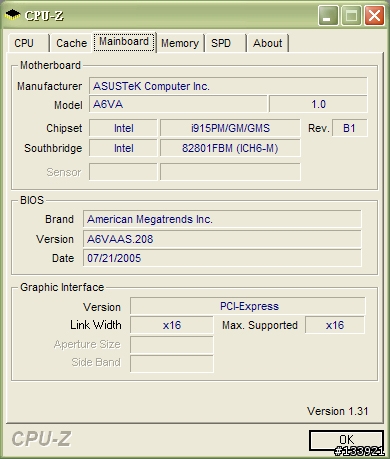Click southbridge vendor Intel field
The height and width of the screenshot is (459, 390).
point(123,148)
